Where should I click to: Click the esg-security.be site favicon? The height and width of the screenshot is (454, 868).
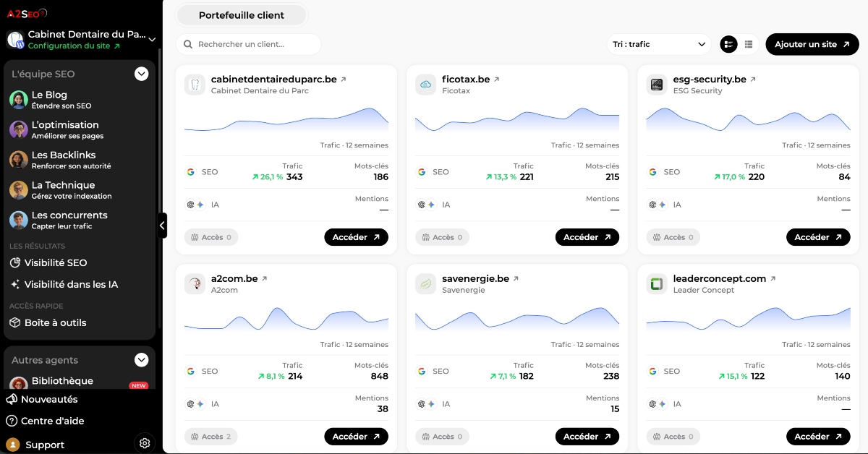656,85
